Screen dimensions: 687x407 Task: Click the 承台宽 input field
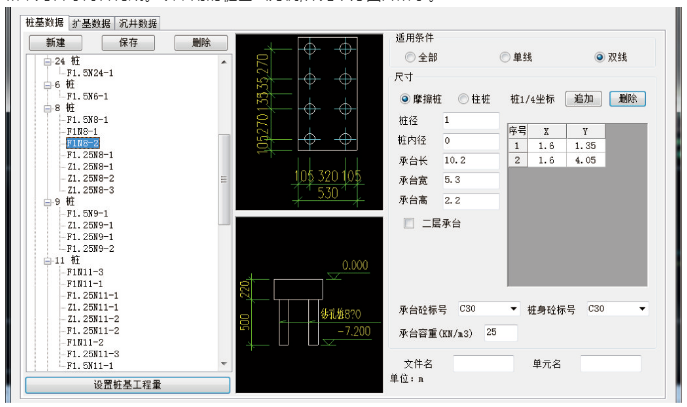point(471,180)
